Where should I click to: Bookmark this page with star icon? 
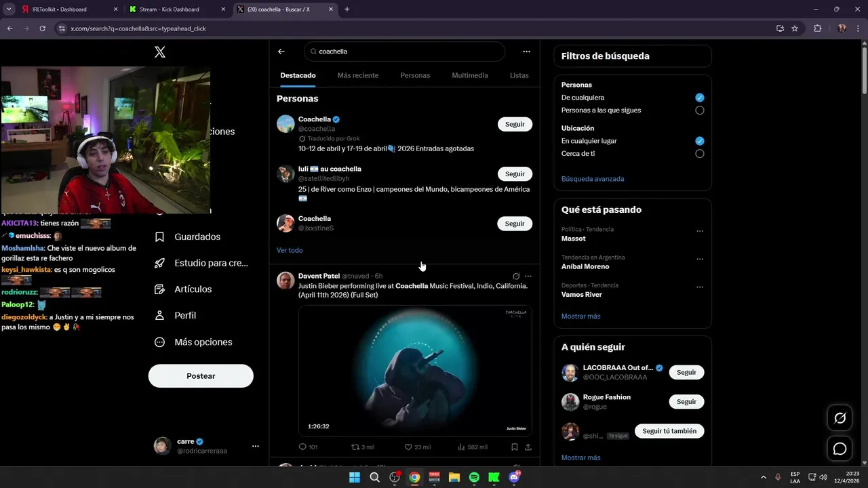pos(795,28)
